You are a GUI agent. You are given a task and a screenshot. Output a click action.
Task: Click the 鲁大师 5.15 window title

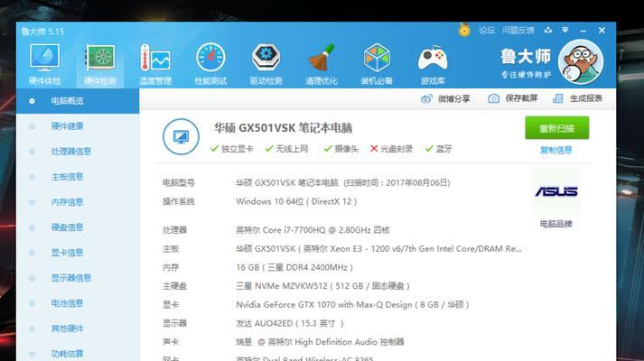pos(42,32)
